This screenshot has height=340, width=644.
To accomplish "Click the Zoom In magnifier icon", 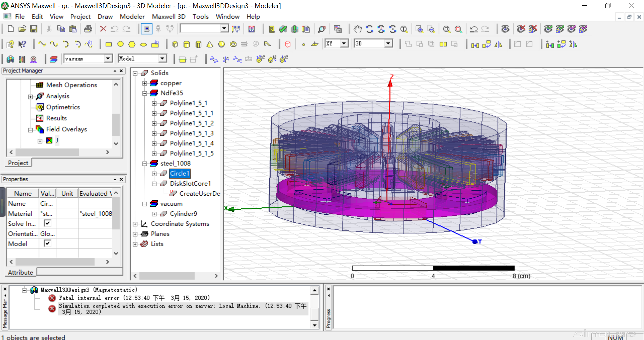I will pos(419,29).
